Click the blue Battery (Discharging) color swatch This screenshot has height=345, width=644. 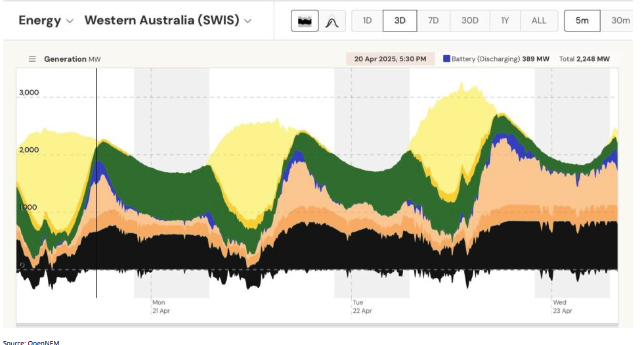coord(446,58)
